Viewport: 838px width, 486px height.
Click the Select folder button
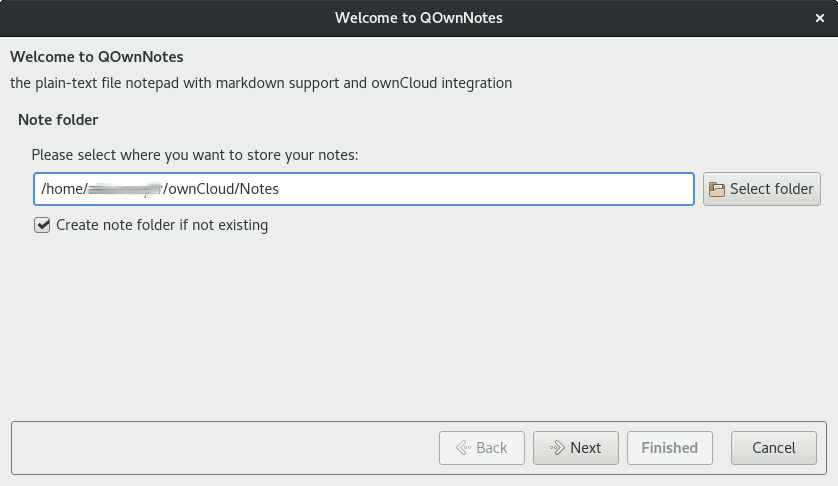[x=762, y=189]
